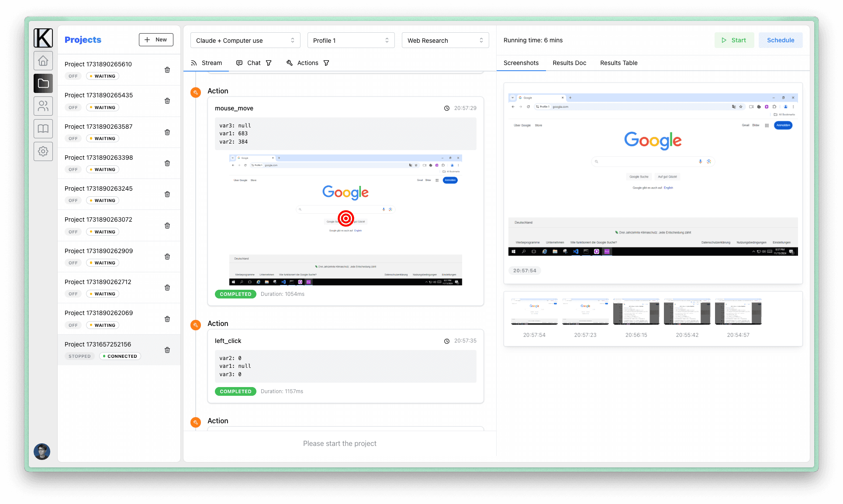The height and width of the screenshot is (504, 843).
Task: Select the Results Table tab
Action: 619,63
